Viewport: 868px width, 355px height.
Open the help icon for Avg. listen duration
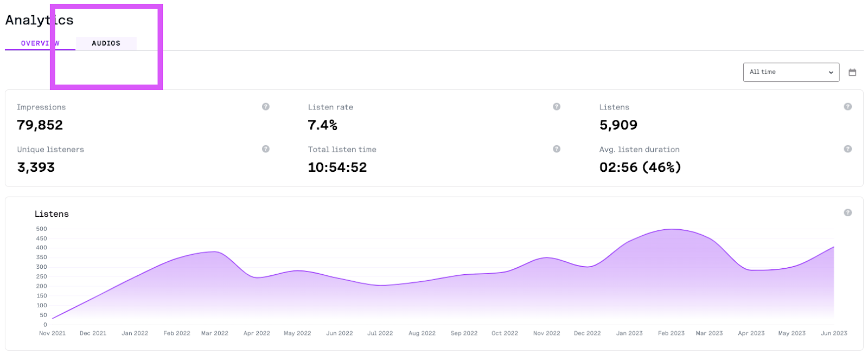coord(848,149)
